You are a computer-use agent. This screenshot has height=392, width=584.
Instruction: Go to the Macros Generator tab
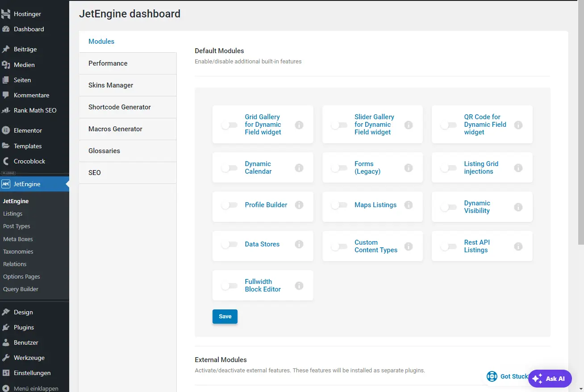click(128, 129)
